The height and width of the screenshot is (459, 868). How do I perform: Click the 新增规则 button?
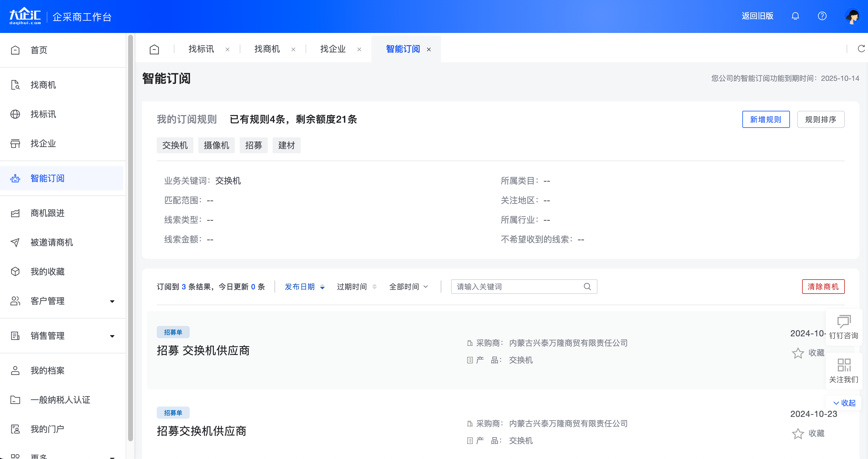[x=766, y=119]
